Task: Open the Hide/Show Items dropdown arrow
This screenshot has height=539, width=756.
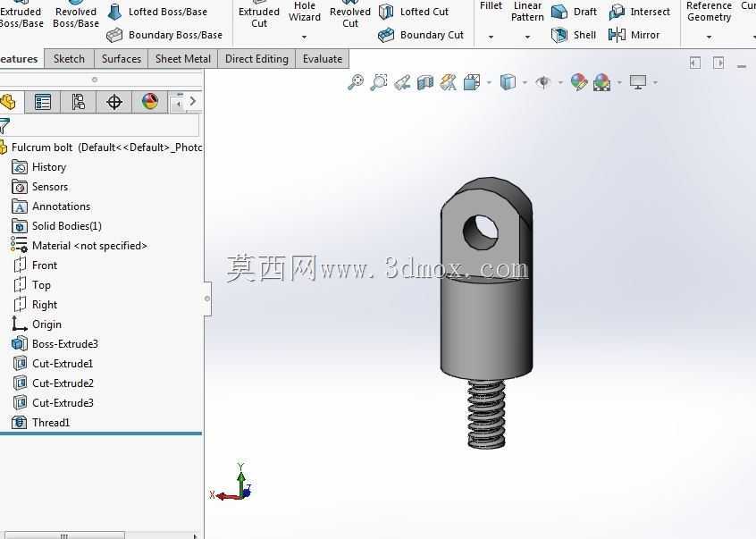Action: pyautogui.click(x=560, y=83)
